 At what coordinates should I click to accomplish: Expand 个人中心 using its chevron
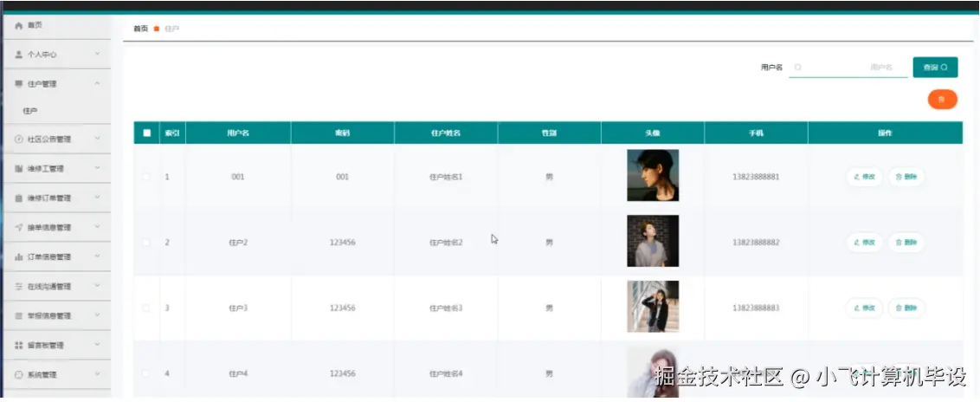point(97,55)
